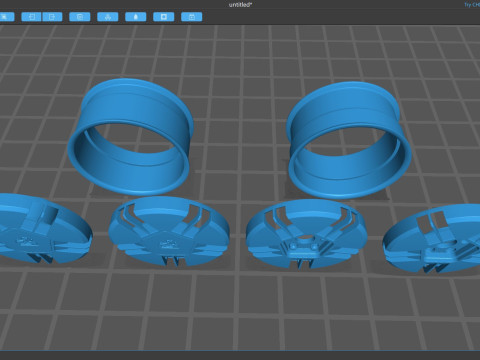The width and height of the screenshot is (480, 360).
Task: Click the import toolbar icon with left arrow
Action: (x=31, y=17)
